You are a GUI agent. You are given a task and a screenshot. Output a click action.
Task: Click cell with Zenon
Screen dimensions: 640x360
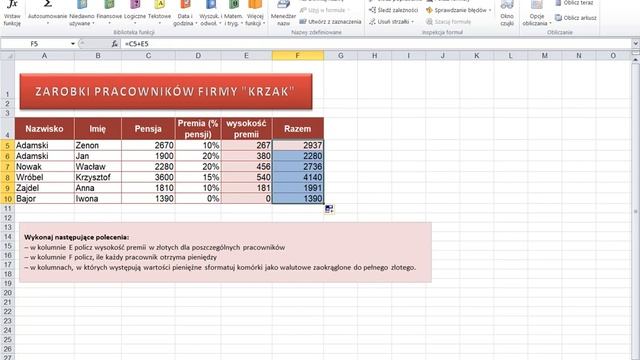[x=98, y=145]
